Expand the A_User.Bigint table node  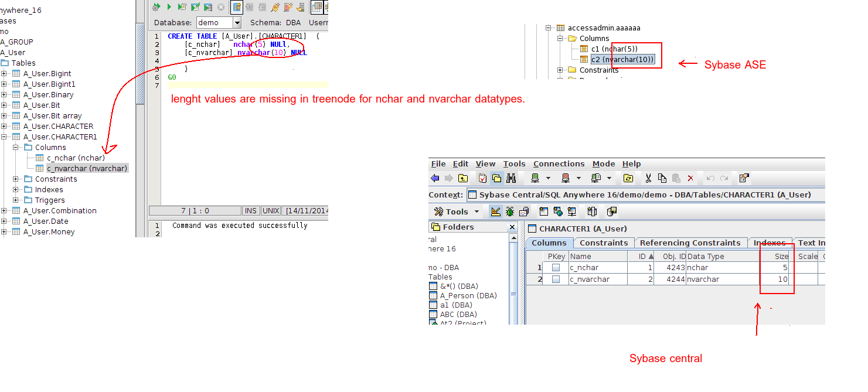pyautogui.click(x=4, y=74)
